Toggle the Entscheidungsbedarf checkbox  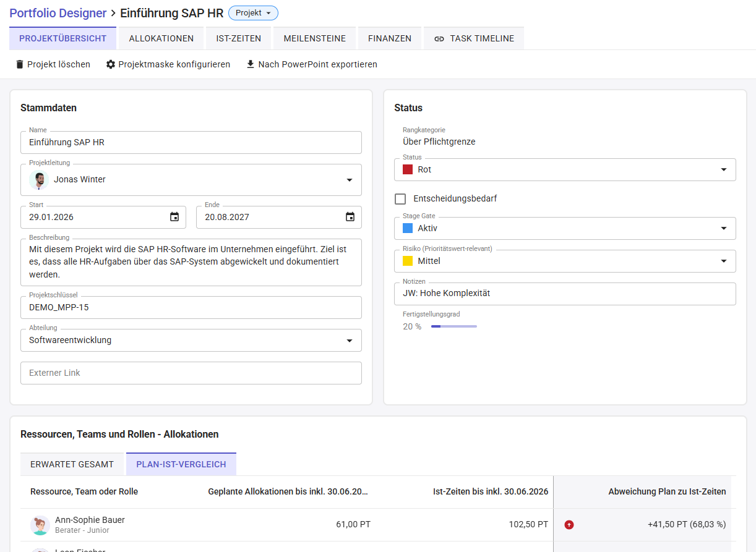[x=400, y=199]
